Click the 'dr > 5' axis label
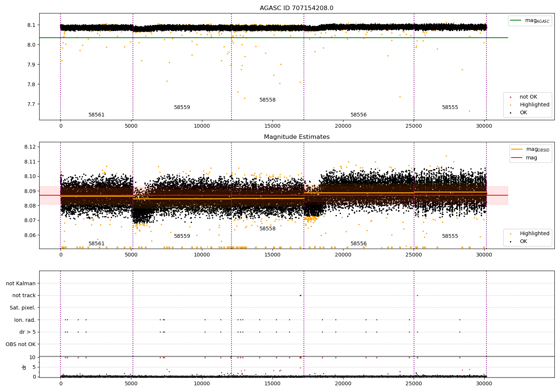This screenshot has width=560, height=392. [28, 332]
